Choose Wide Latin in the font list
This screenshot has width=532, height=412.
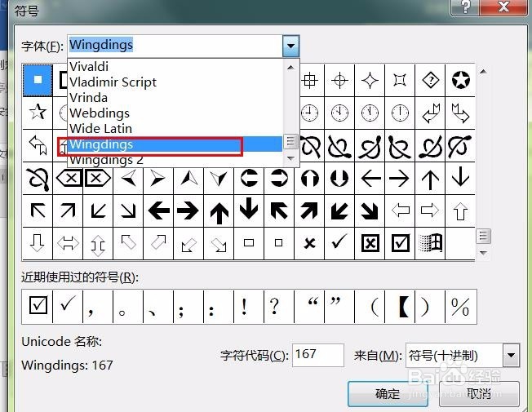175,129
